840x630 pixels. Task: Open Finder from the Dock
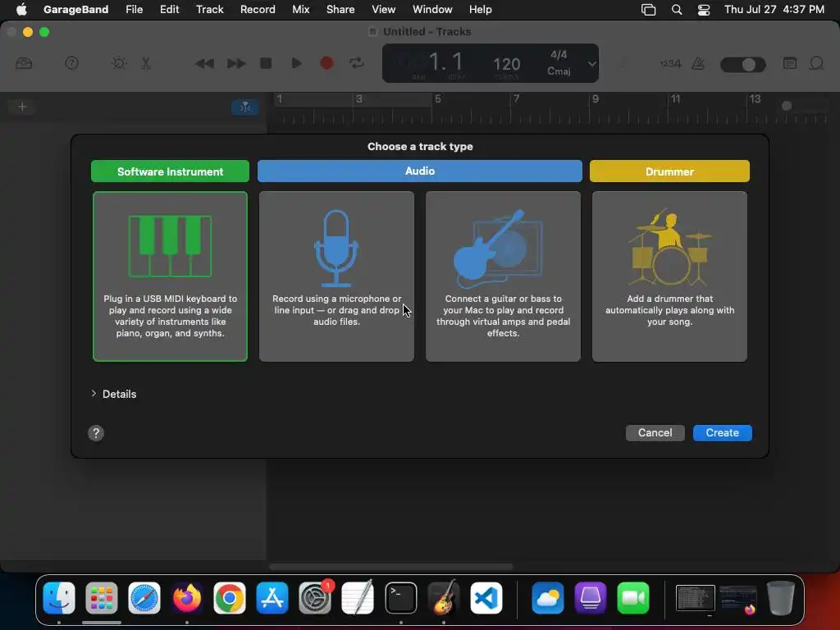[x=59, y=598]
